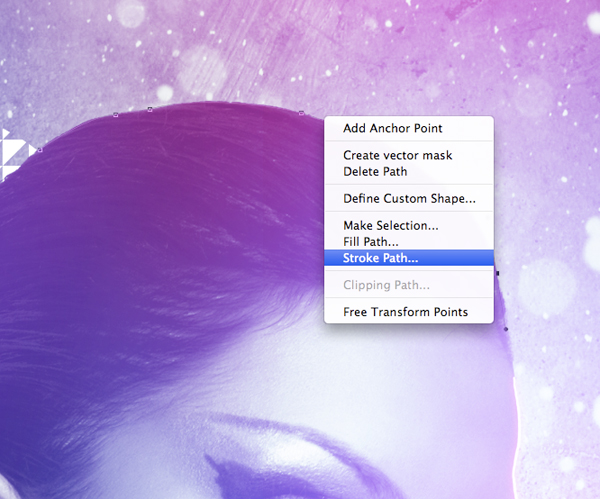This screenshot has width=600, height=499.
Task: Select Create vector mask menu entry
Action: click(x=397, y=155)
